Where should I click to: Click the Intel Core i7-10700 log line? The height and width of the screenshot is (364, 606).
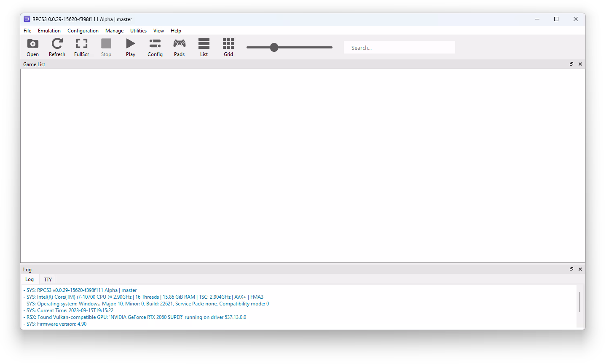click(x=143, y=297)
